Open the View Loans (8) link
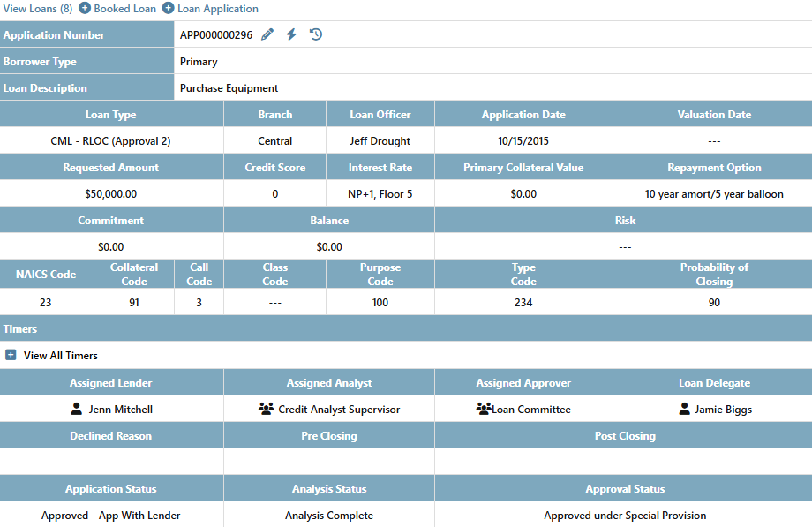Viewport: 812px width, 527px height. pyautogui.click(x=38, y=8)
